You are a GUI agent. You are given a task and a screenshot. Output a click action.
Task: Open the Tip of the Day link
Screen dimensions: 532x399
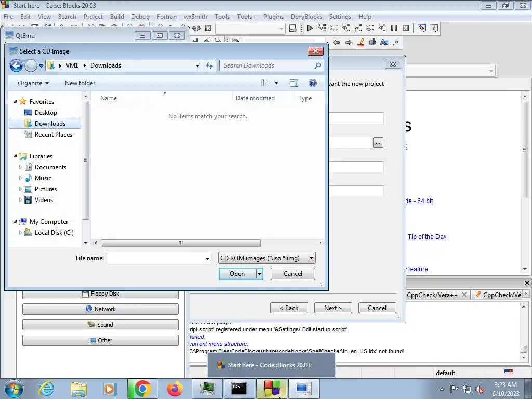click(x=427, y=237)
